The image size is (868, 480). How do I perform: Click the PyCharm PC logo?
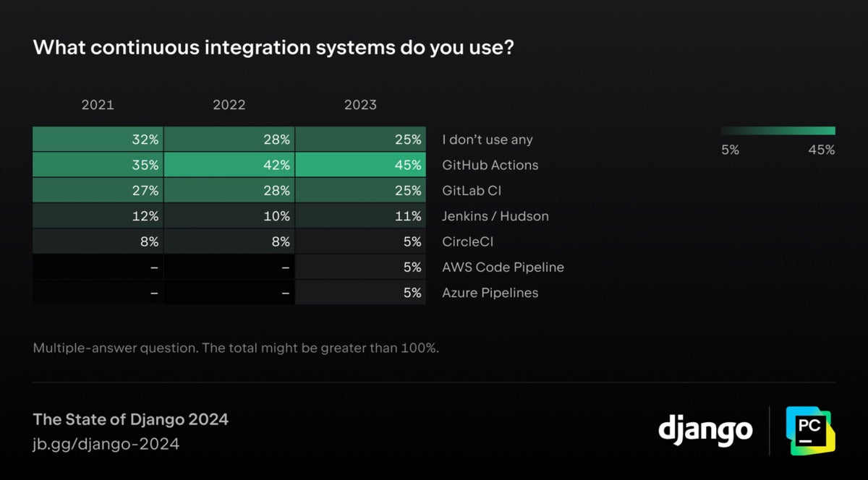pyautogui.click(x=810, y=431)
